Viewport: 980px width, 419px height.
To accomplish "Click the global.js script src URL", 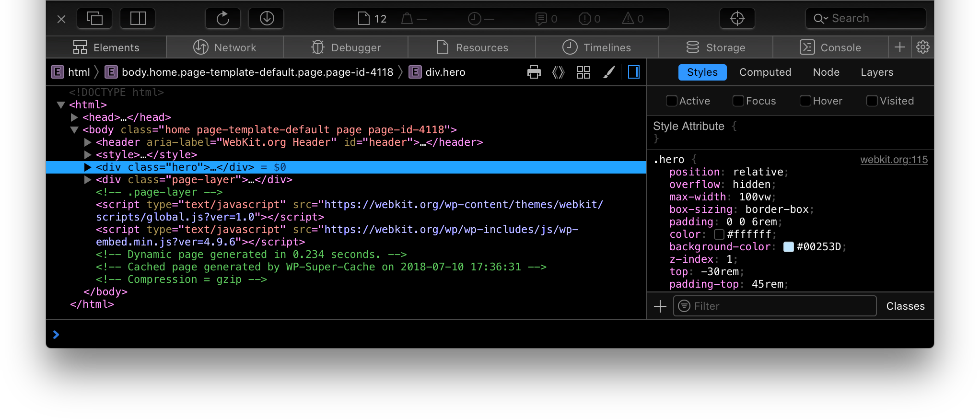I will [349, 211].
